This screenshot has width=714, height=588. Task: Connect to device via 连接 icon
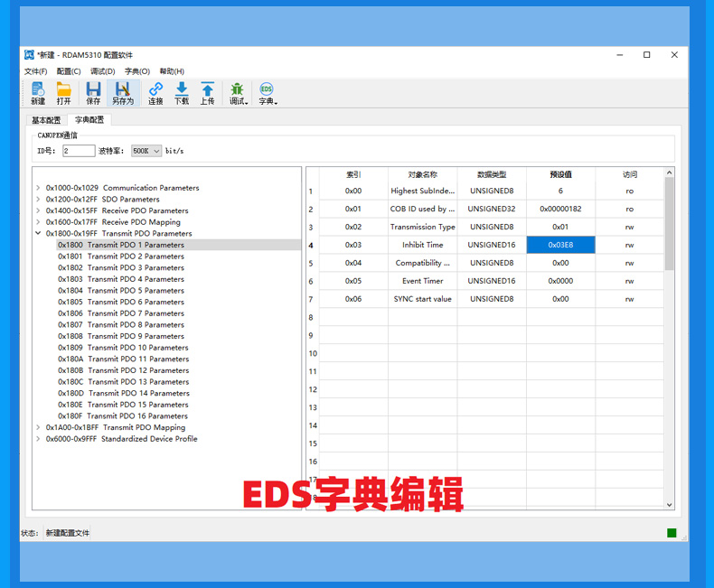click(155, 93)
